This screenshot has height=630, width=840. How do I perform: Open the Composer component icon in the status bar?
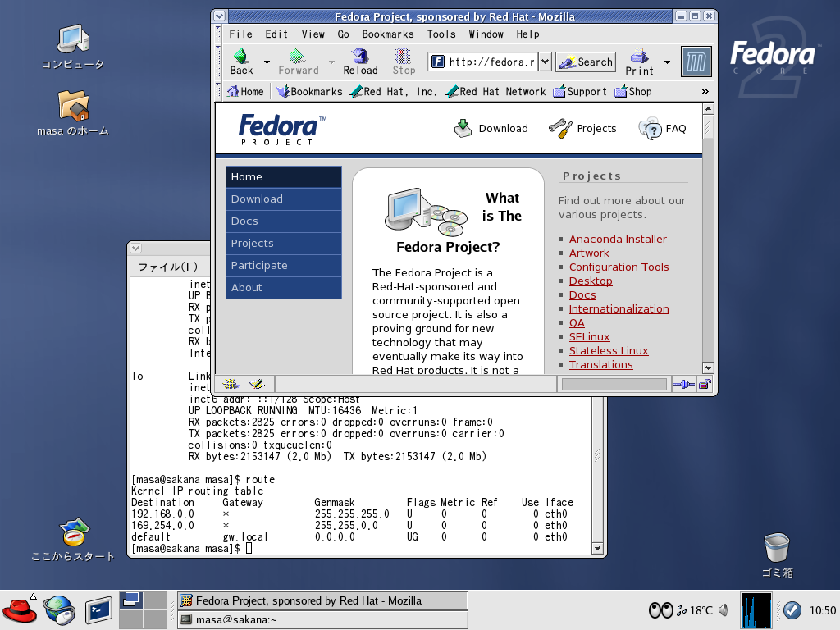257,384
